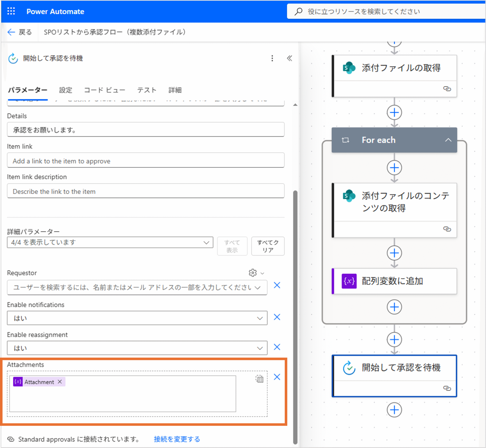
Task: Remove the Enable notifications parameter
Action: click(x=277, y=317)
